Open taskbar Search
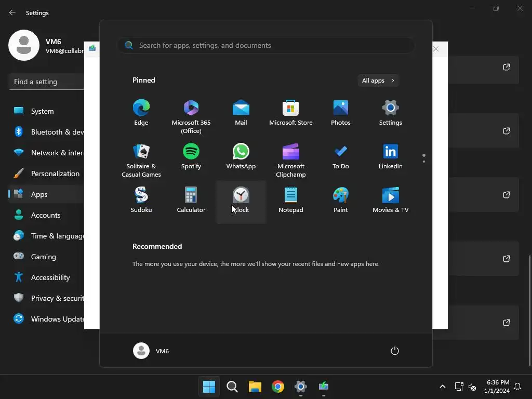Image resolution: width=532 pixels, height=399 pixels. point(232,387)
